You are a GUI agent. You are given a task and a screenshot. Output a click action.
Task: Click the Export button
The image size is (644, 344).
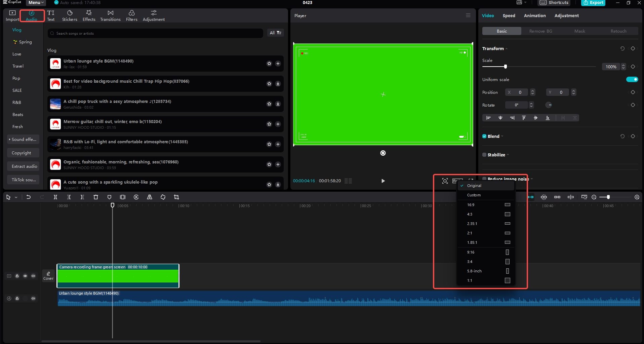pos(593,3)
